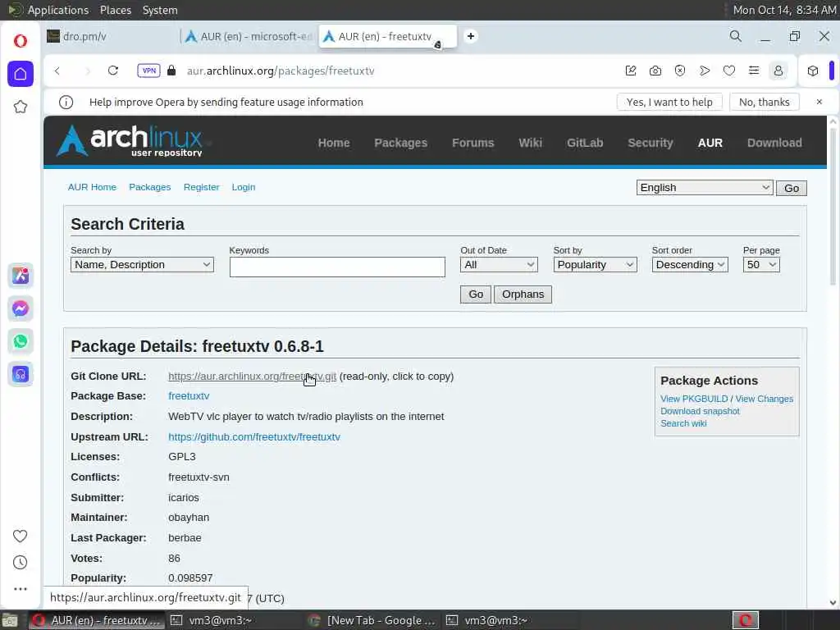Open the Applications menu in top panel
This screenshot has height=630, width=840.
pos(58,10)
